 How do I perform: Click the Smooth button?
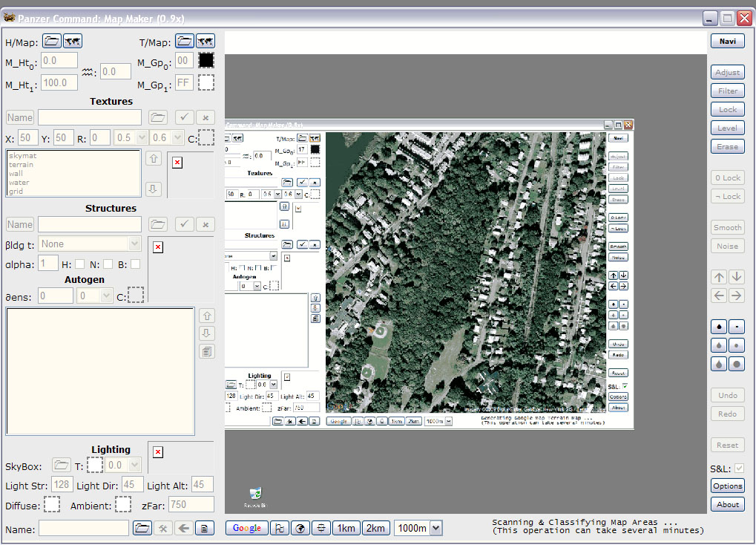point(728,228)
